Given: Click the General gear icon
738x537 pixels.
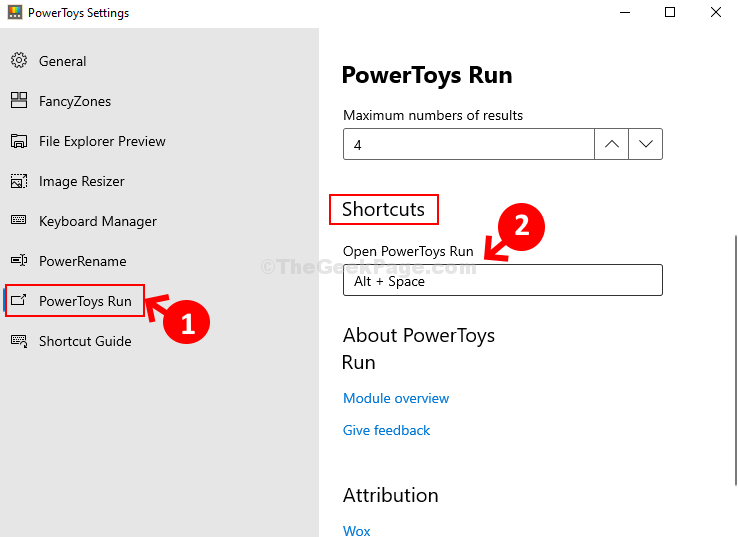Looking at the screenshot, I should pos(19,60).
